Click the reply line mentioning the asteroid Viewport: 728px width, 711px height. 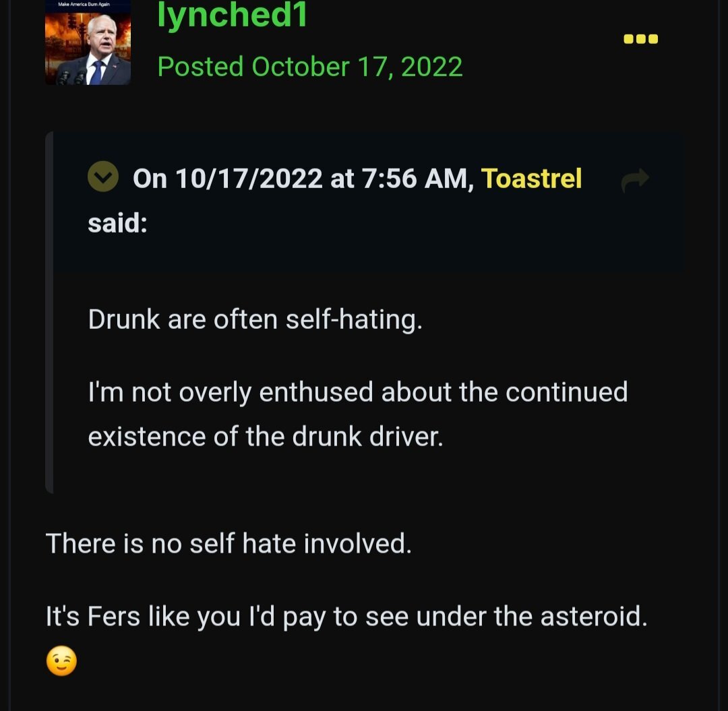tap(346, 617)
